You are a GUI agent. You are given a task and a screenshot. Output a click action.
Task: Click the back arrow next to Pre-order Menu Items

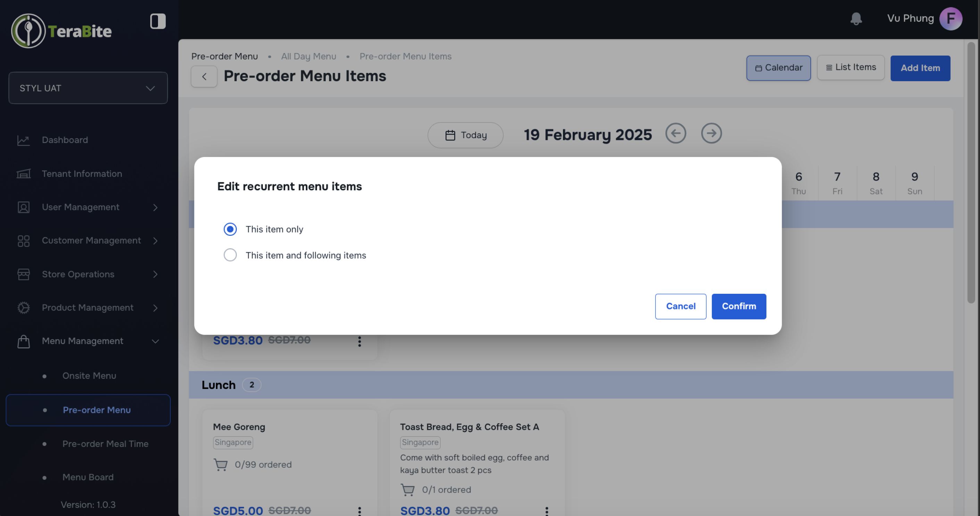pos(204,76)
